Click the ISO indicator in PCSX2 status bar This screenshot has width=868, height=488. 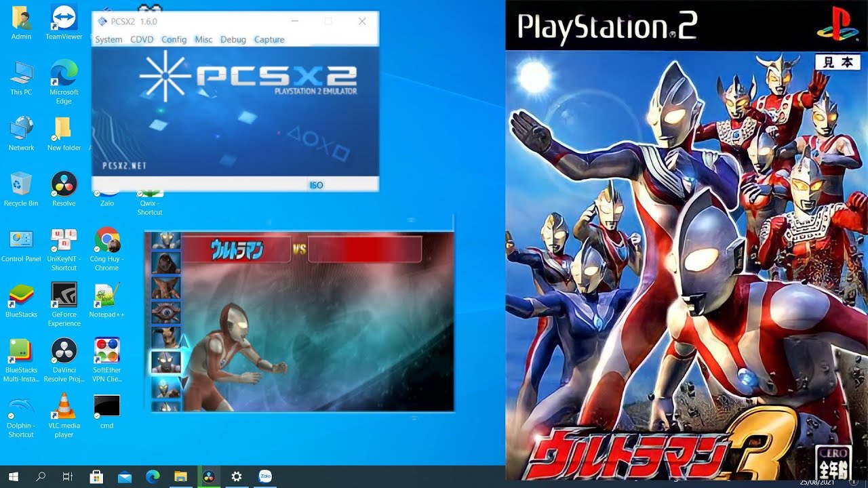coord(316,185)
